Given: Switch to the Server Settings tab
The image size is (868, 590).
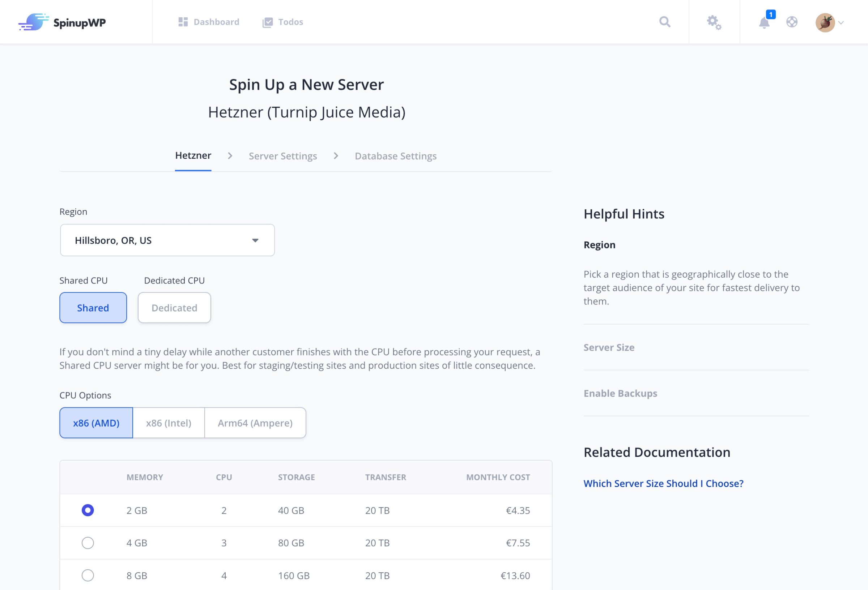Looking at the screenshot, I should tap(282, 156).
